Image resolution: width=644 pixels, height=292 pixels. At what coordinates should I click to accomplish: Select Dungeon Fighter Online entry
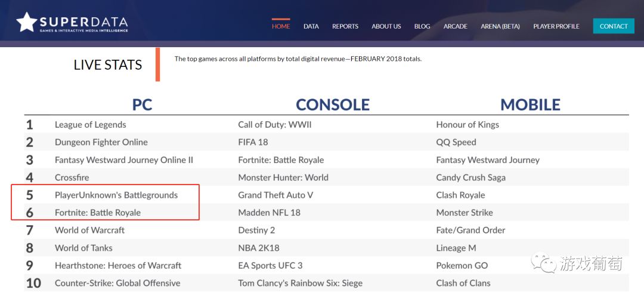coord(101,142)
